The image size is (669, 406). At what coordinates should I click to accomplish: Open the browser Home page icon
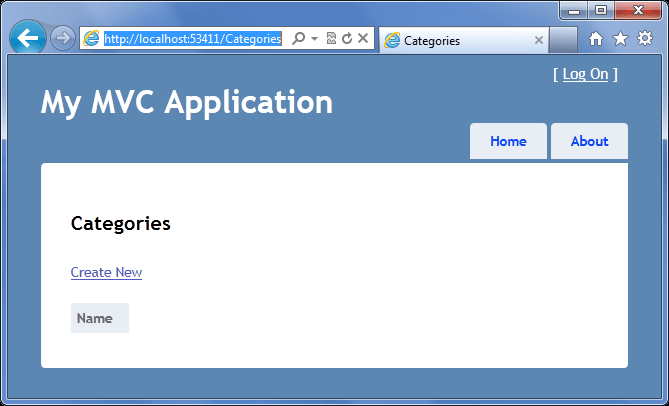click(x=596, y=39)
